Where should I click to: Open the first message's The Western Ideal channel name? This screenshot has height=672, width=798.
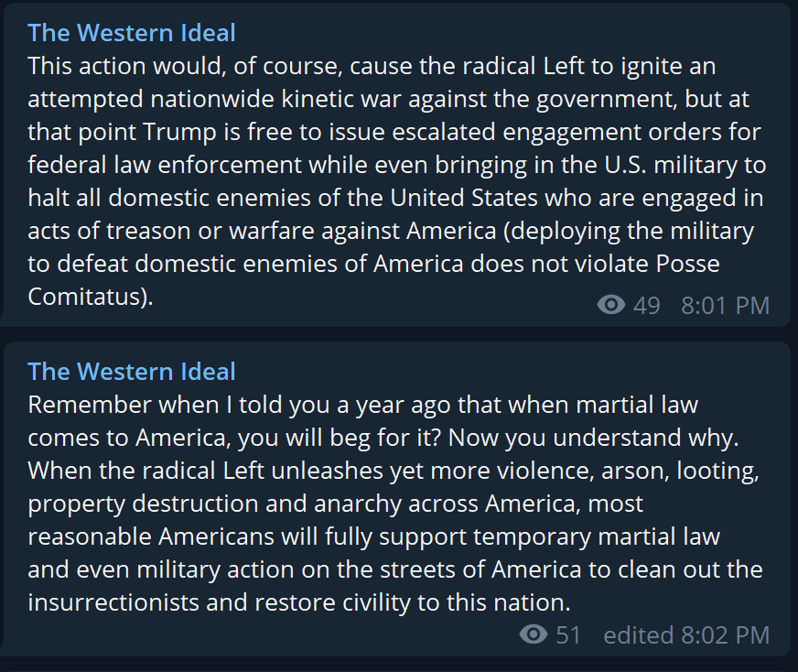(x=131, y=33)
